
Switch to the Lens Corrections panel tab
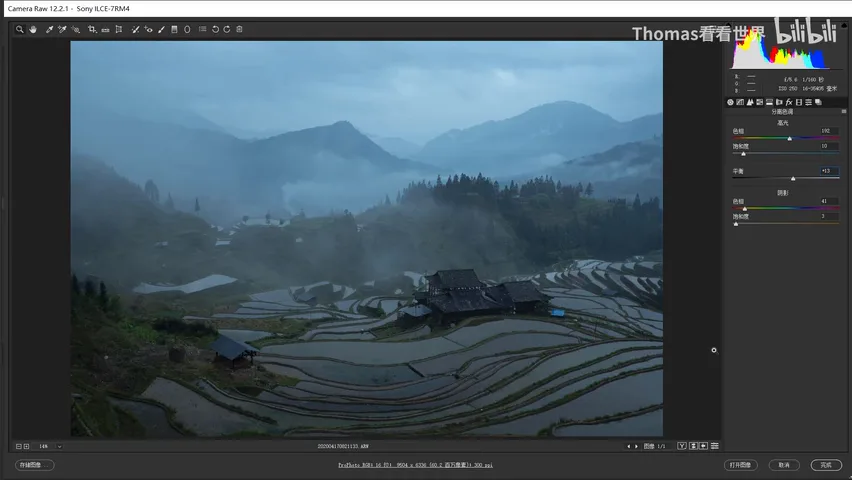click(779, 102)
